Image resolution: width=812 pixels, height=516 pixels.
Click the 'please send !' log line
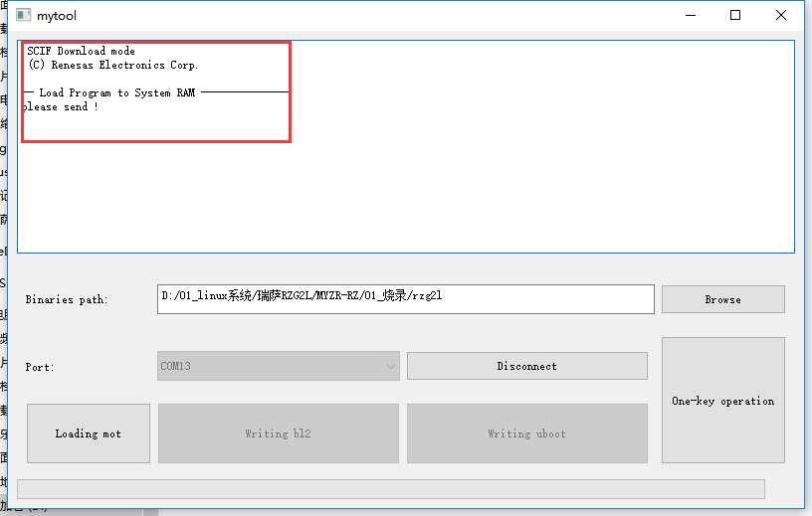pyautogui.click(x=61, y=106)
